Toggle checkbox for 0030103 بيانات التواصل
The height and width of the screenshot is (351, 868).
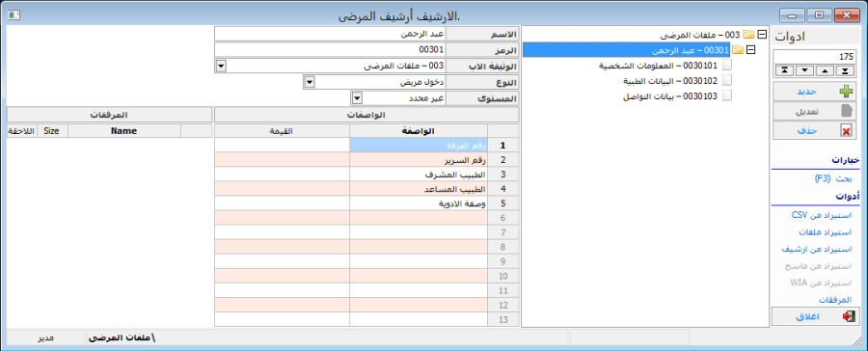(727, 95)
